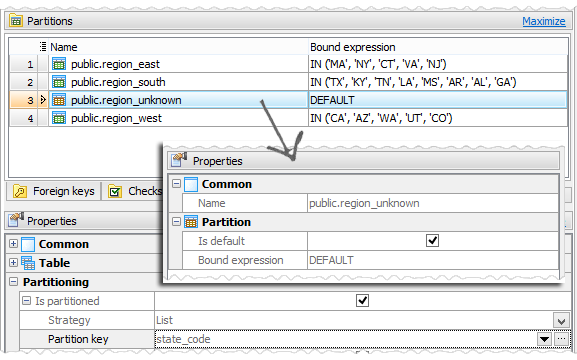Click the Table group icon in lower Properties
Screen dimensions: 577x360
(28, 263)
